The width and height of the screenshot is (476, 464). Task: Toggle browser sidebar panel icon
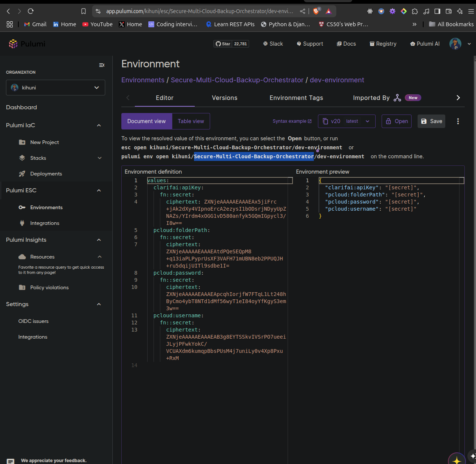coord(437,11)
